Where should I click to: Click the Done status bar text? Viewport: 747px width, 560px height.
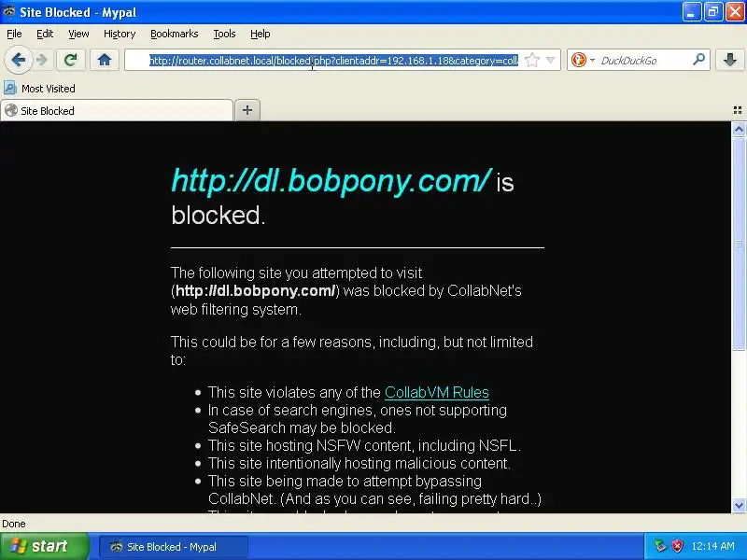tap(14, 524)
